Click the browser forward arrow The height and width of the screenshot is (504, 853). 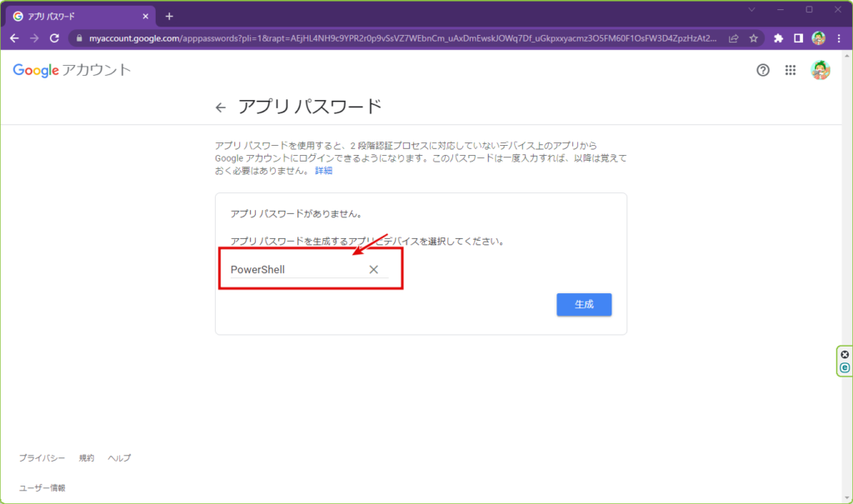click(x=34, y=38)
